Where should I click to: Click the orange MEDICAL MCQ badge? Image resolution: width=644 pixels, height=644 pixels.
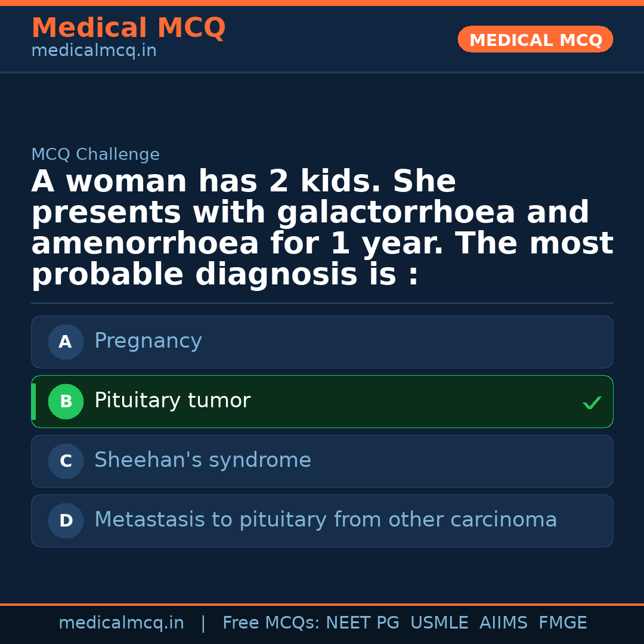click(x=535, y=40)
